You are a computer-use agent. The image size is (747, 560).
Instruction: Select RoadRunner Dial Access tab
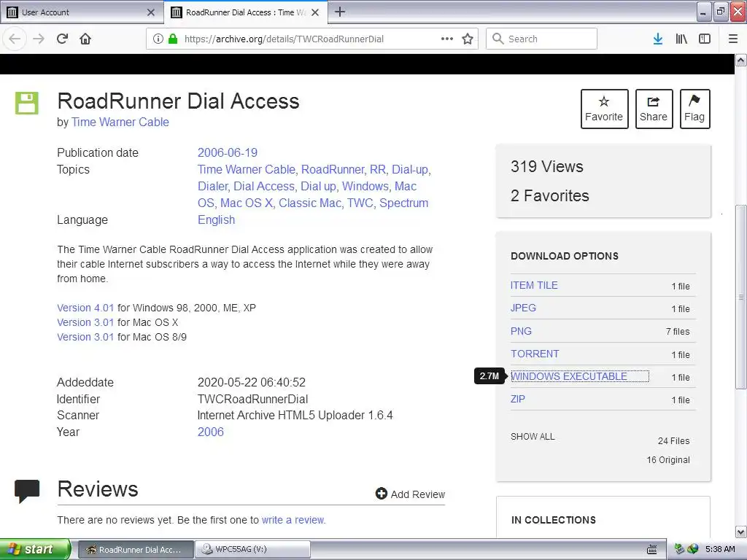[246, 12]
